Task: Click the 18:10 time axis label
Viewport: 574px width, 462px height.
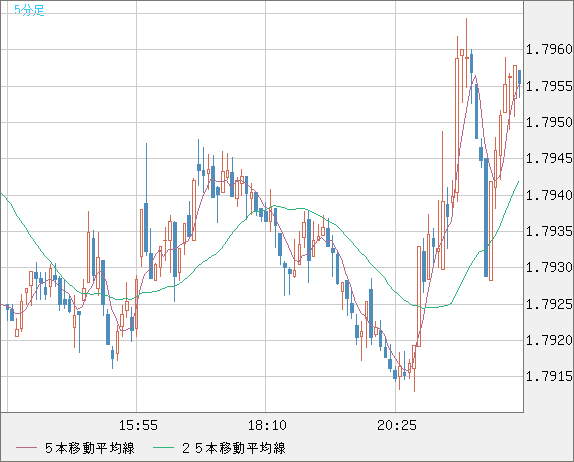Action: tap(267, 425)
